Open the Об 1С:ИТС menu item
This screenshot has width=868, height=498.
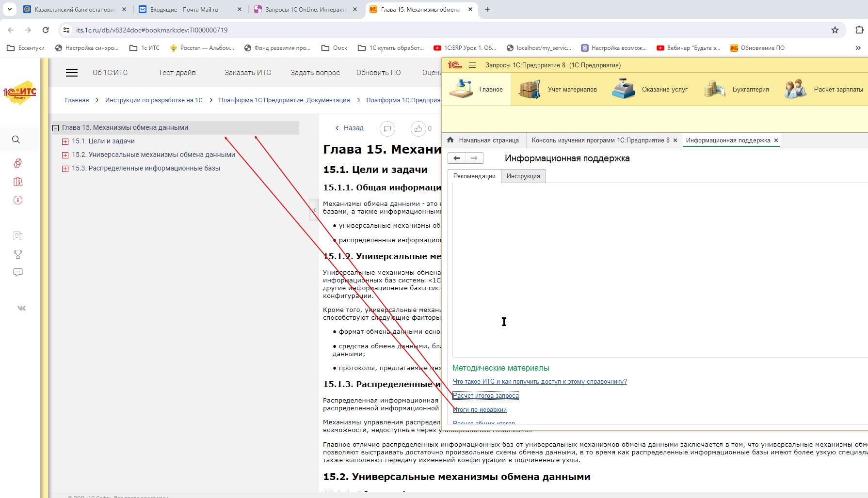(110, 73)
